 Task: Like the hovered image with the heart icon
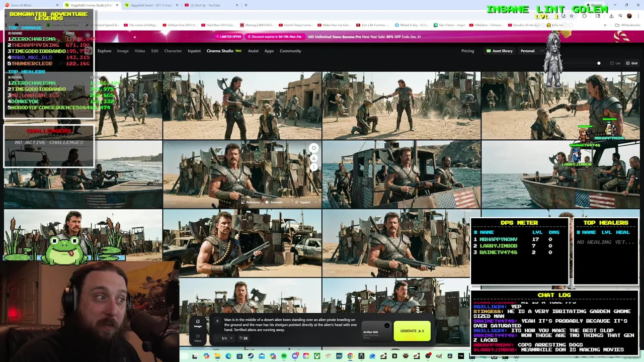click(314, 148)
